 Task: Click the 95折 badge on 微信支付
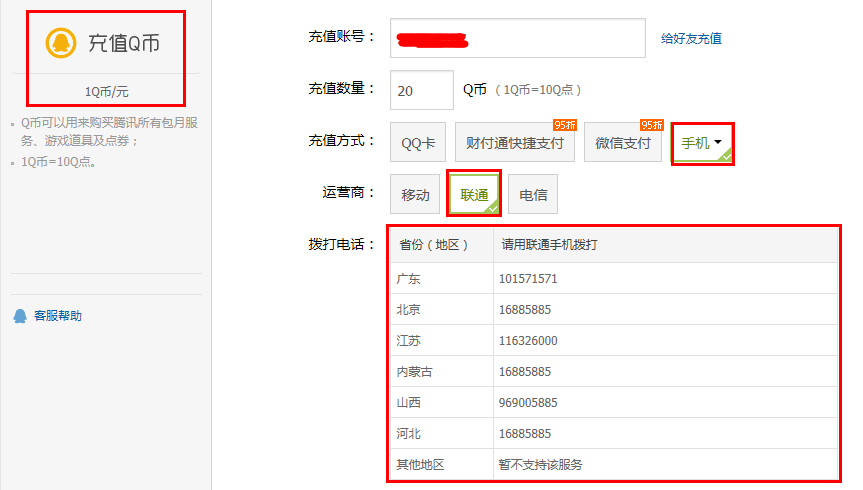tap(651, 125)
